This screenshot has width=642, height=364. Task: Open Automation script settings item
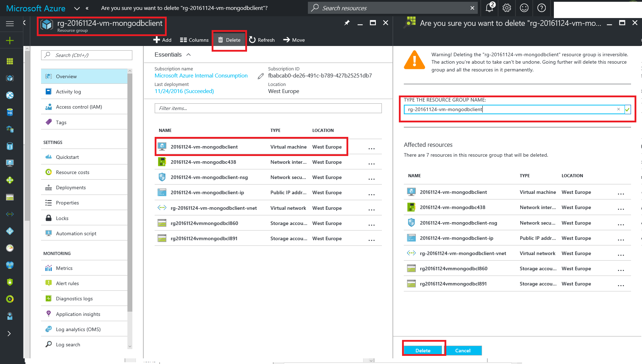84,233
